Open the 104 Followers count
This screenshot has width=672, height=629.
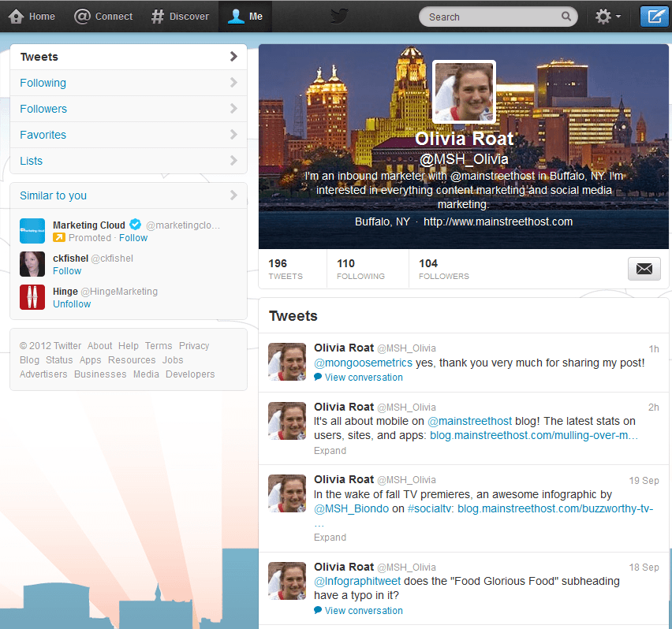tap(444, 269)
